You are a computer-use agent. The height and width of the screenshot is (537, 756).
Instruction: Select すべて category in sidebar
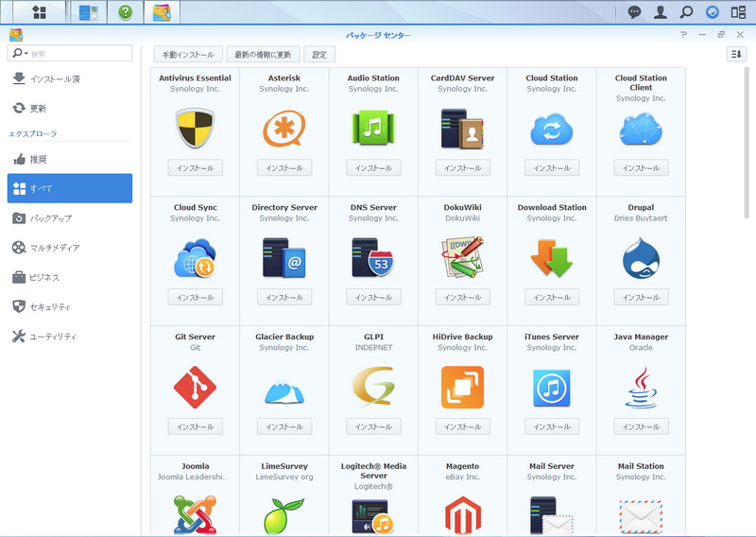tap(69, 188)
